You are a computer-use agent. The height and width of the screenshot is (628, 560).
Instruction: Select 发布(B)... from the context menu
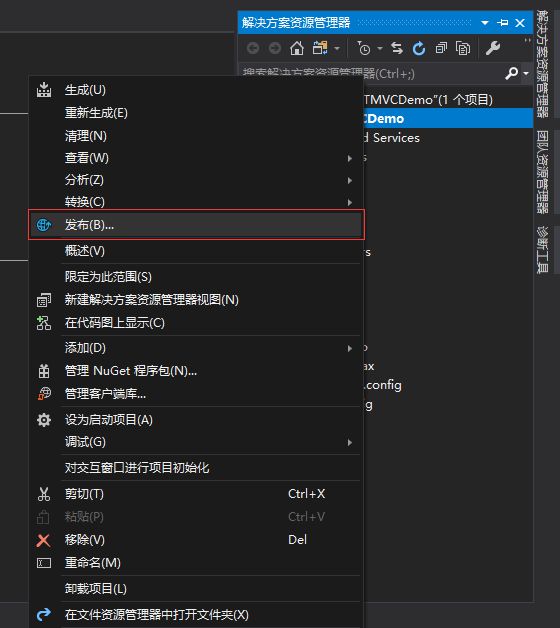click(196, 225)
